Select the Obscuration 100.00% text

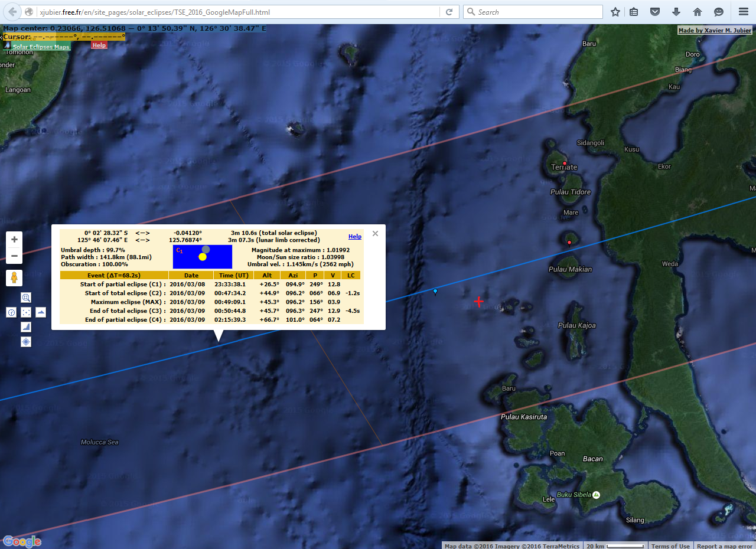(94, 264)
